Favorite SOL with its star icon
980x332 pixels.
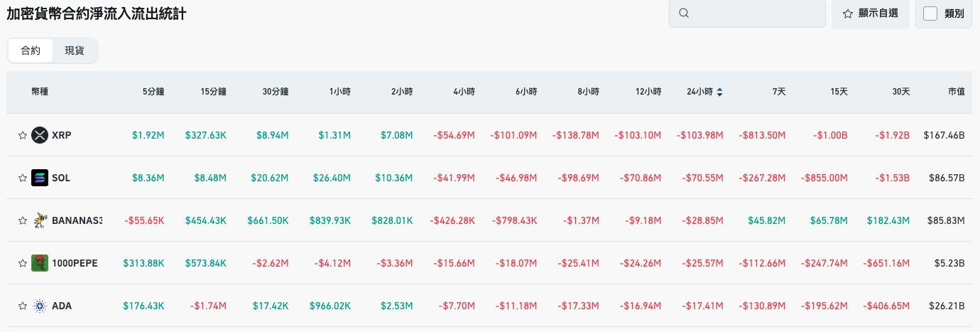point(23,178)
